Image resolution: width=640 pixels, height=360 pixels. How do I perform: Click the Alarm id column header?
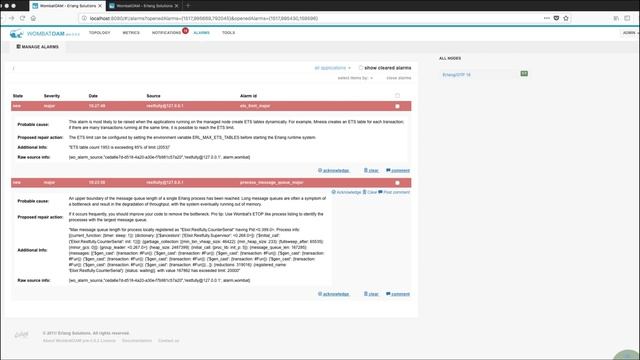(248, 96)
